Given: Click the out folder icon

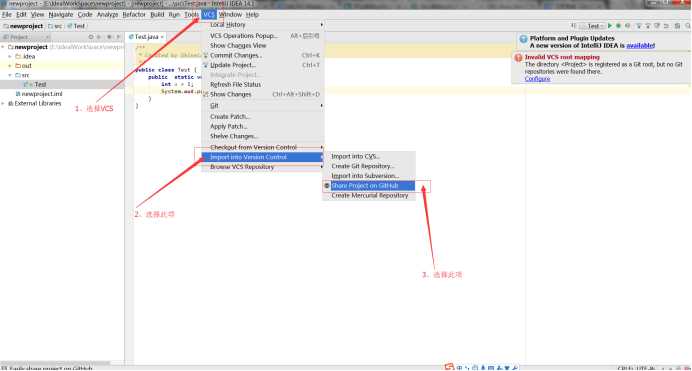Looking at the screenshot, I should point(18,66).
